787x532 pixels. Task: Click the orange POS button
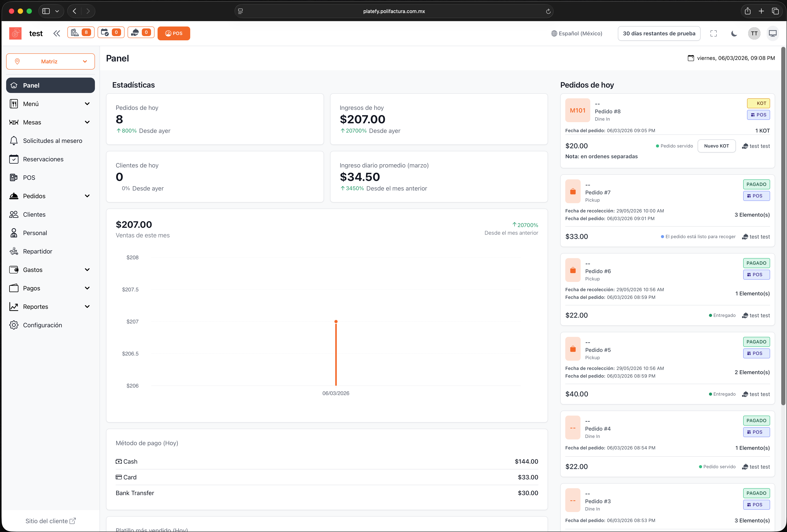[x=173, y=33]
